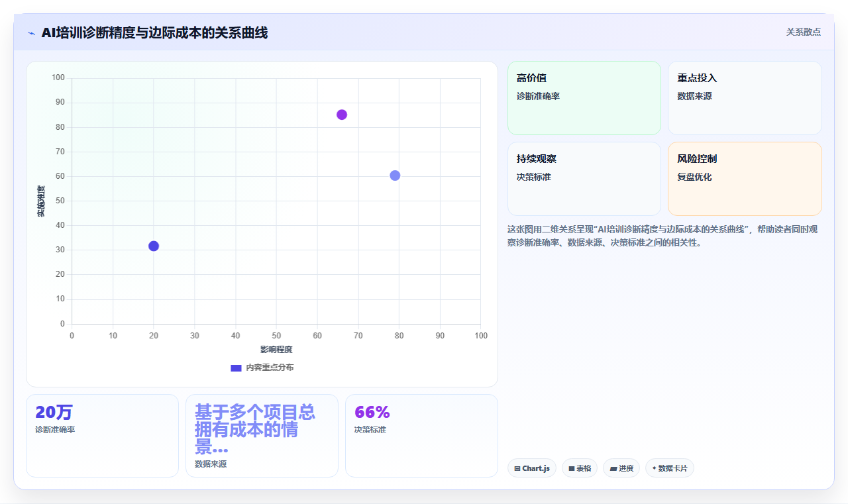Click the 数据卡片 sparkle icon
This screenshot has width=848, height=504.
coord(654,468)
